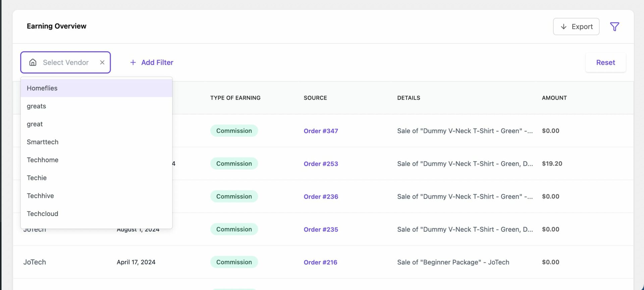Image resolution: width=644 pixels, height=290 pixels.
Task: Open the filter funnel icon
Action: point(614,27)
